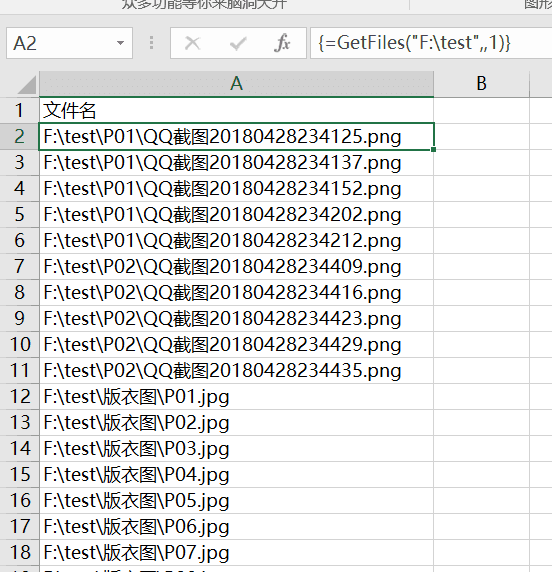Select row 8 header

(x=20, y=293)
